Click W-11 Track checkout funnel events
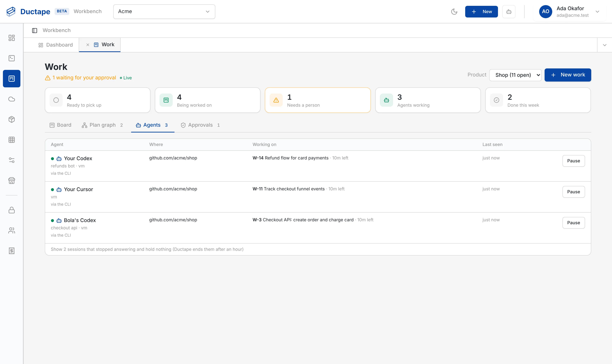The image size is (612, 364). pos(289,189)
